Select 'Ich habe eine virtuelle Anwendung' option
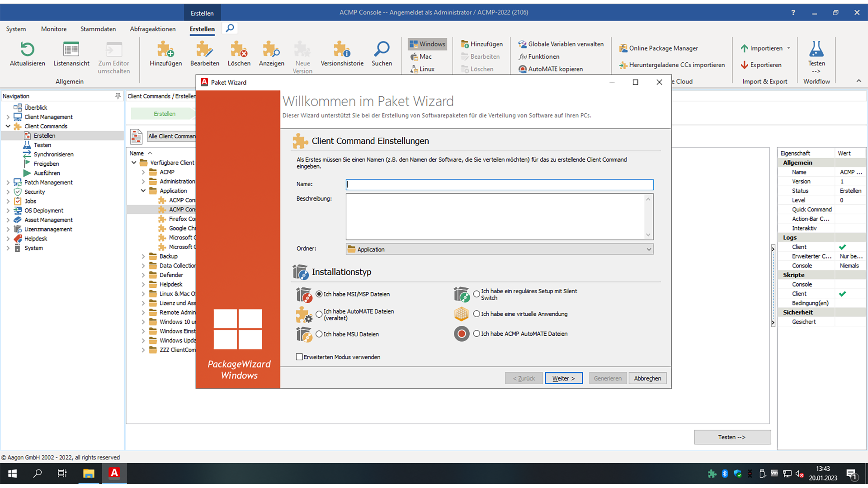 tap(476, 314)
